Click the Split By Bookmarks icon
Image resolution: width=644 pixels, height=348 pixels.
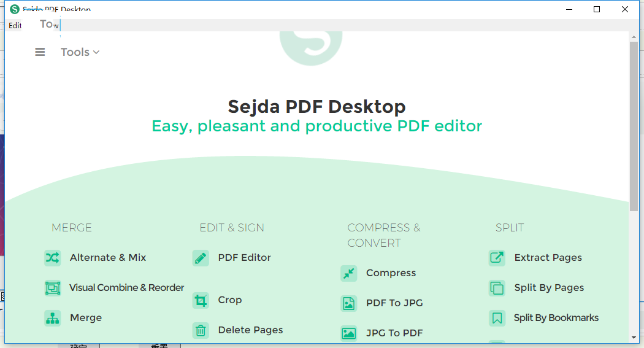point(497,318)
